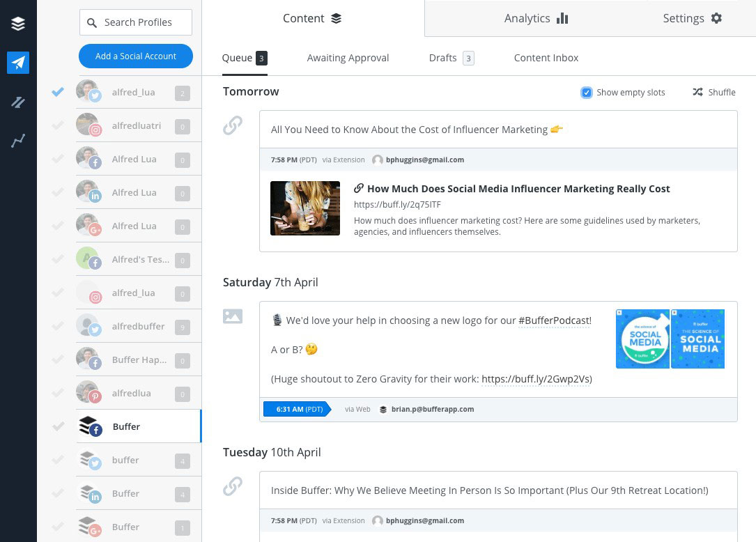Click the Shuffle queue icon
Image resolution: width=756 pixels, height=542 pixels.
pyautogui.click(x=697, y=92)
